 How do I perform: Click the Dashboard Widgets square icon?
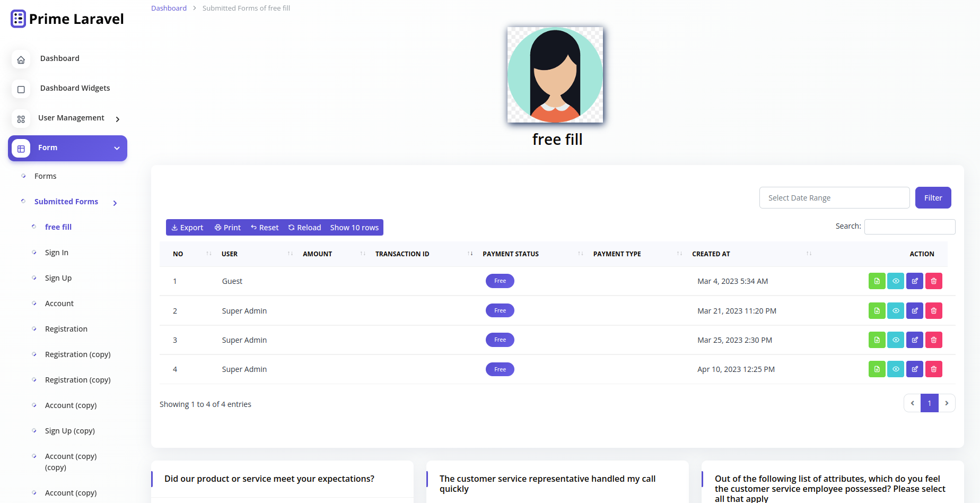pyautogui.click(x=21, y=89)
